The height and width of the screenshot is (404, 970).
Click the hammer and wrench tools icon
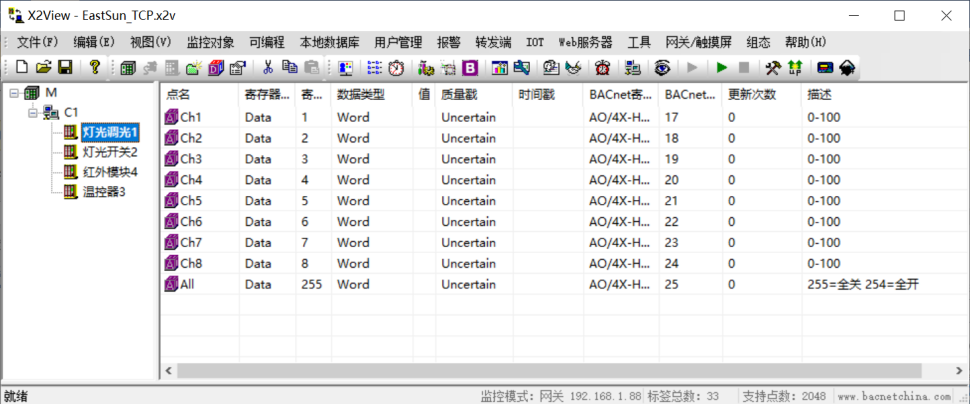pyautogui.click(x=773, y=67)
